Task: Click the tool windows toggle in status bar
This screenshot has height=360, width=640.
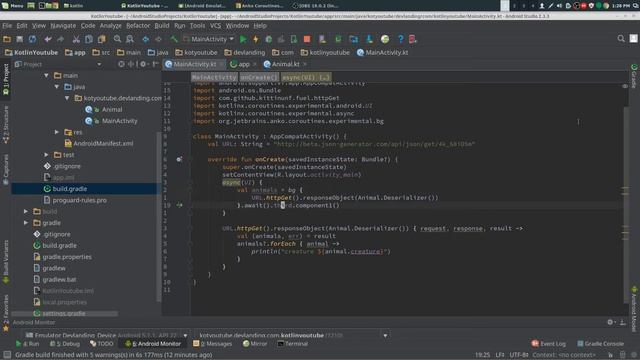Action: click(7, 355)
